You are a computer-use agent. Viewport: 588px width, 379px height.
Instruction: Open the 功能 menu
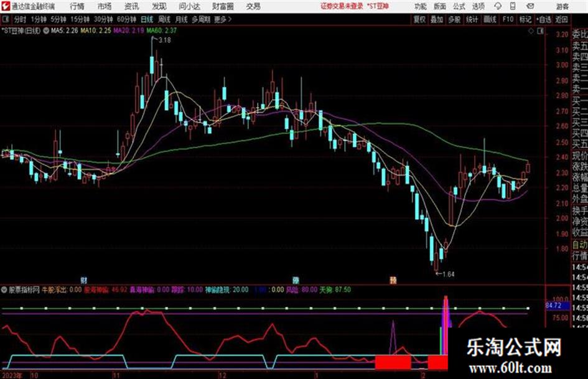click(421, 6)
